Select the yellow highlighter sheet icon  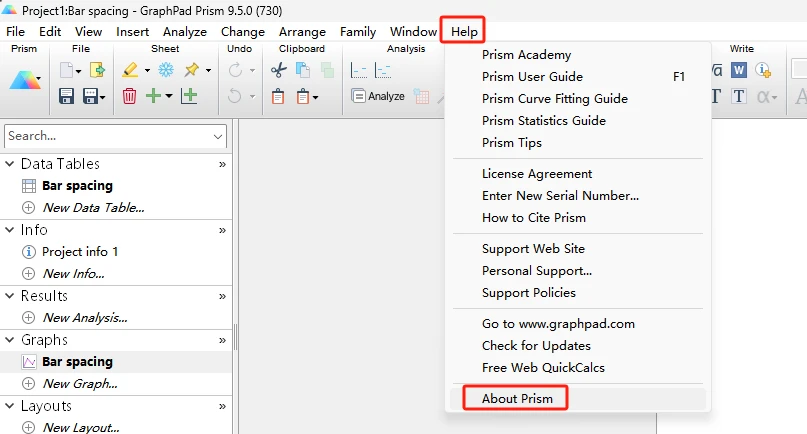click(130, 70)
